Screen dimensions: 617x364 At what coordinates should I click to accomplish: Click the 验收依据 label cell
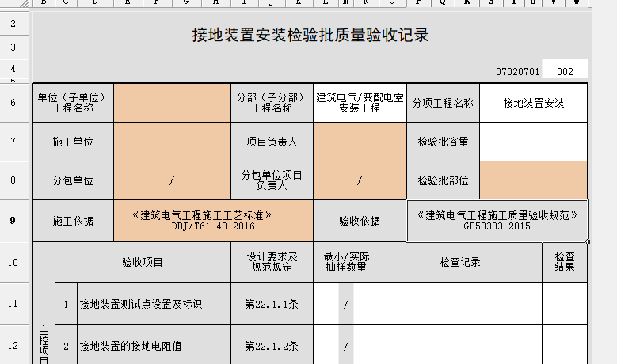click(x=360, y=221)
